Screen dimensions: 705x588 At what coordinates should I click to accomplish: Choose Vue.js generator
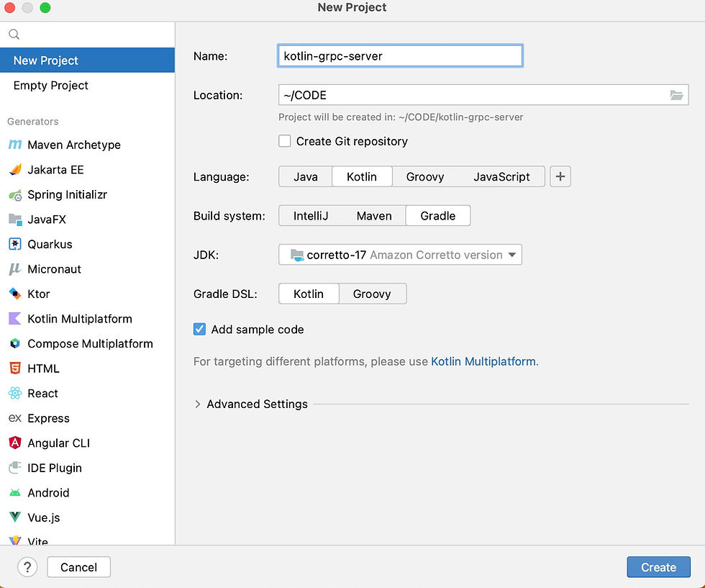[87, 517]
